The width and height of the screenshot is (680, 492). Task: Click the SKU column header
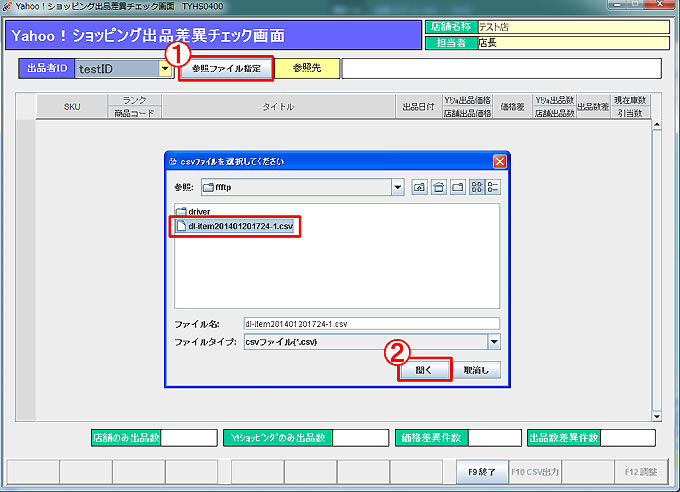[x=72, y=107]
